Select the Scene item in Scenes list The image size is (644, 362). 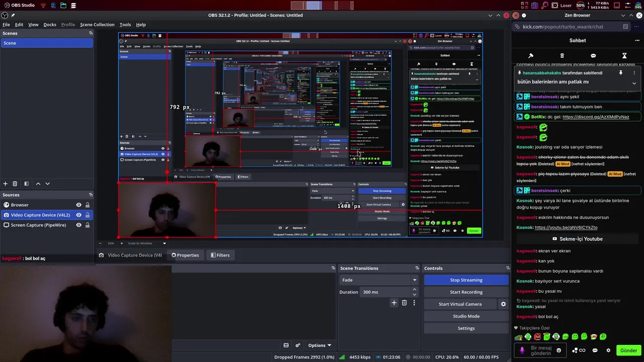click(x=46, y=43)
